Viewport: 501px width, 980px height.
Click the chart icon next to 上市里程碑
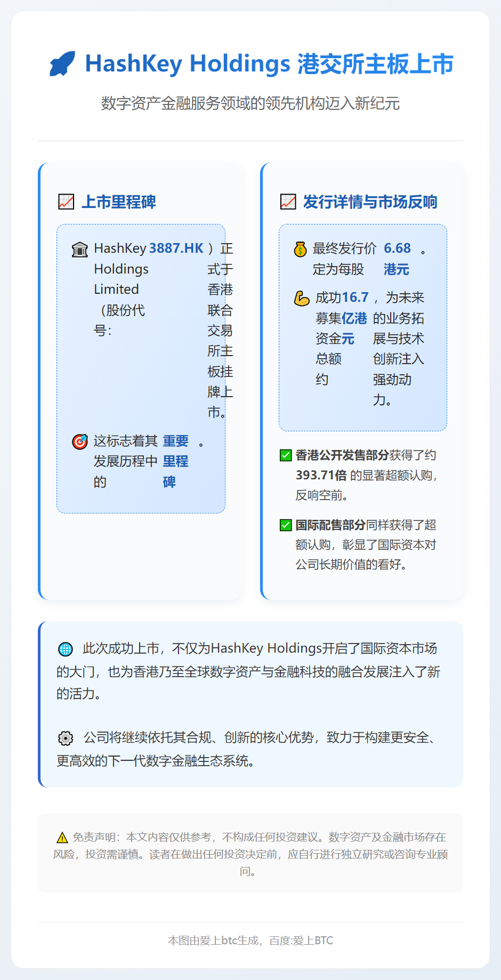[x=66, y=202]
